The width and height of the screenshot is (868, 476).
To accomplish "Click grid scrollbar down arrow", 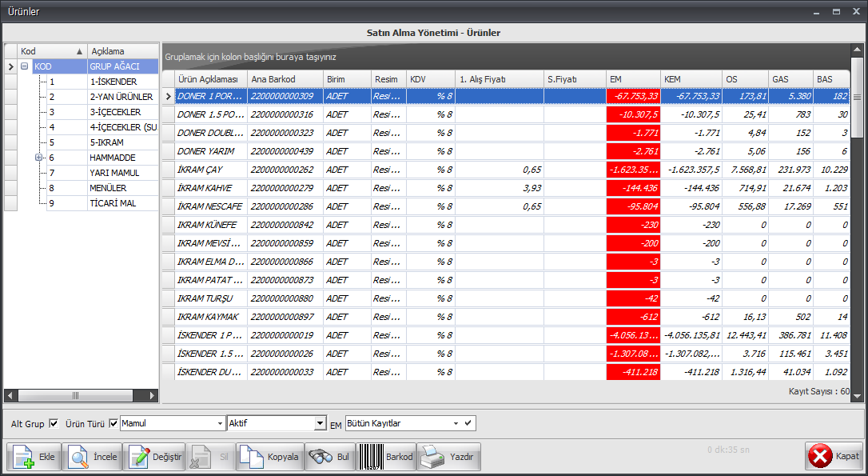I will (858, 396).
